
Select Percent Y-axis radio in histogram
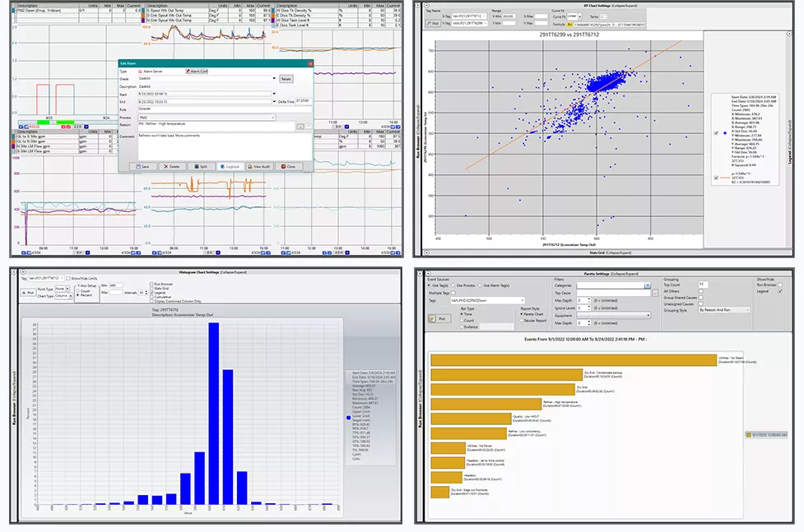tap(78, 294)
